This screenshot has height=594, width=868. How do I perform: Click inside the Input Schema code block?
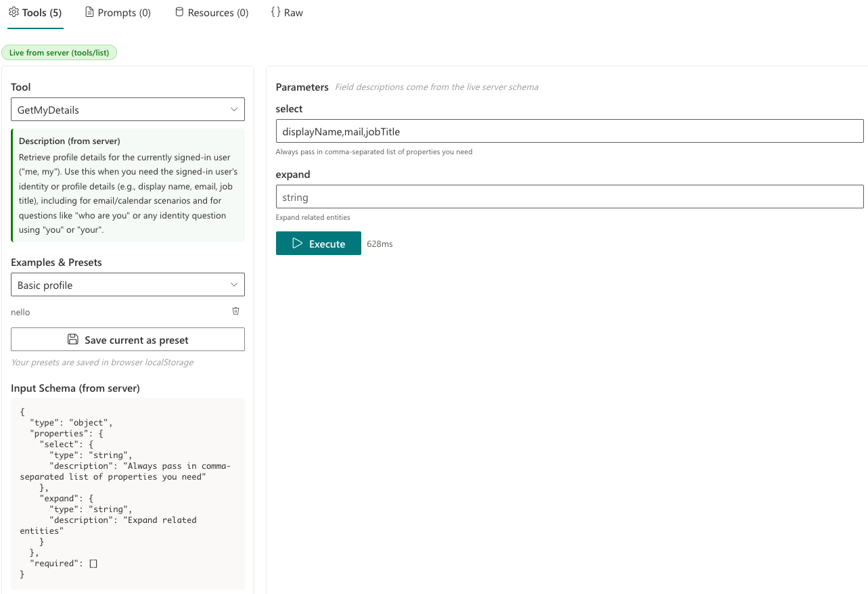point(127,493)
